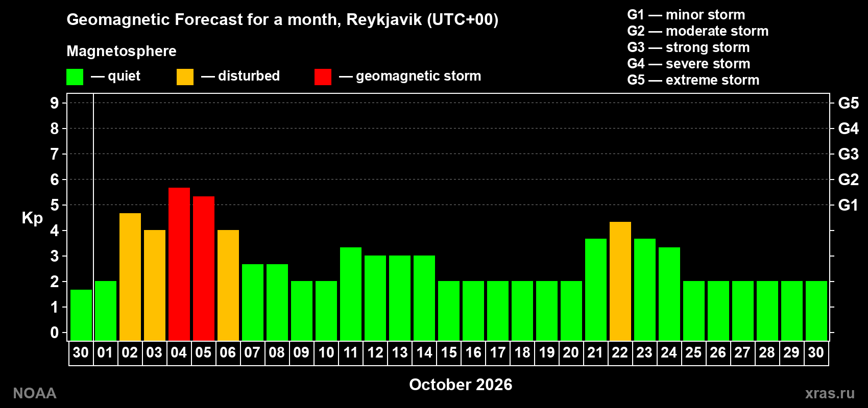Click the 'G1 — minor storm' legend line
The image size is (868, 408).
point(686,15)
